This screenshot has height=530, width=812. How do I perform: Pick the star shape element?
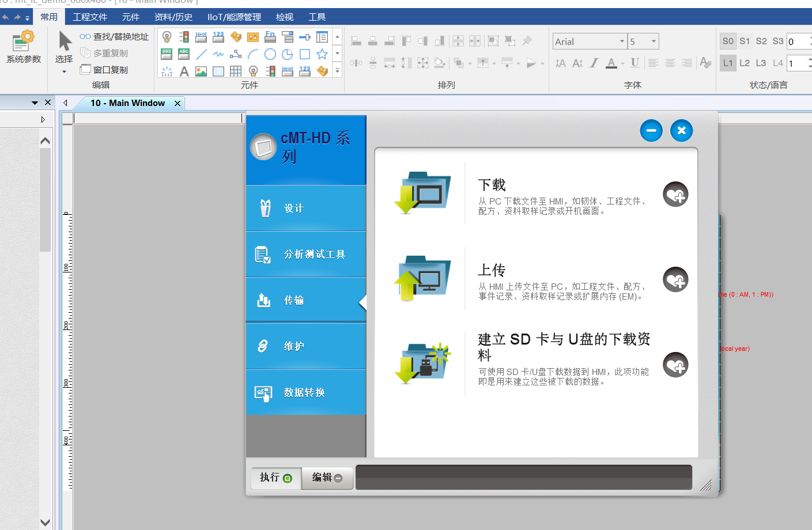322,54
